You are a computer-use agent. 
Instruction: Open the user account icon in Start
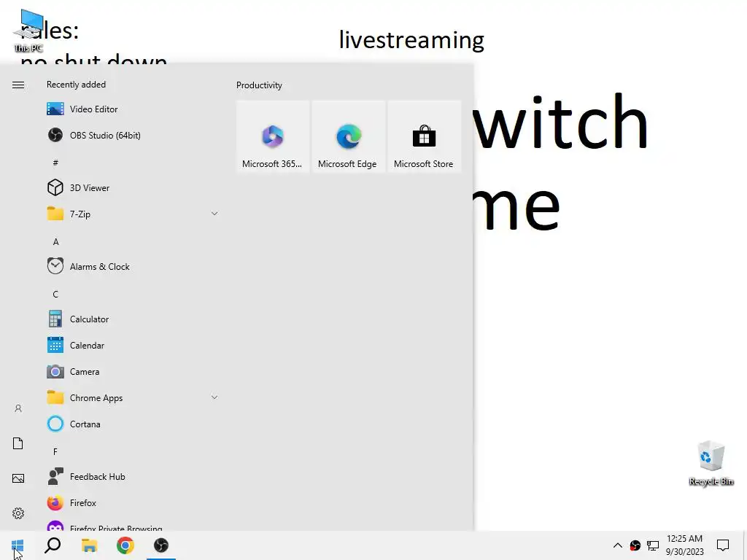point(18,408)
